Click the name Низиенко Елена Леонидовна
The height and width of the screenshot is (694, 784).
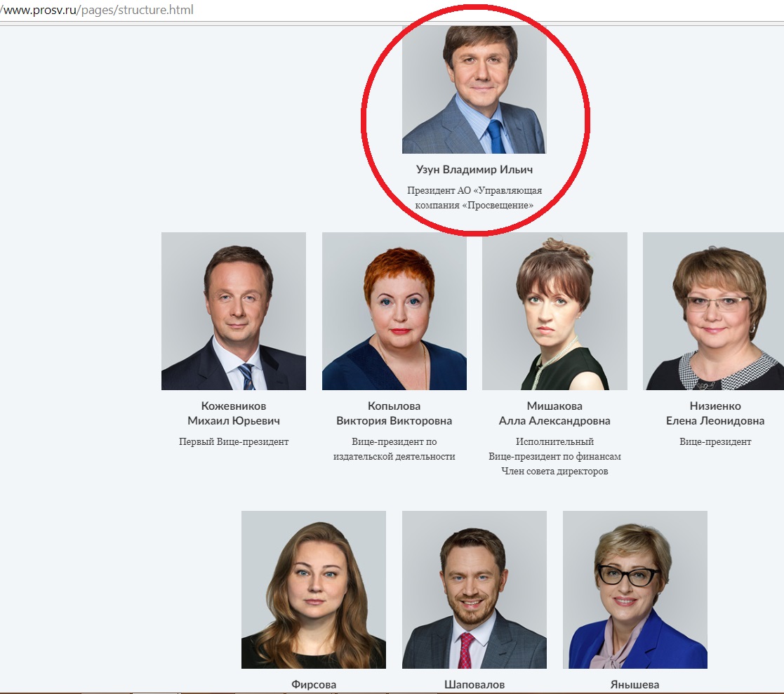pos(715,413)
